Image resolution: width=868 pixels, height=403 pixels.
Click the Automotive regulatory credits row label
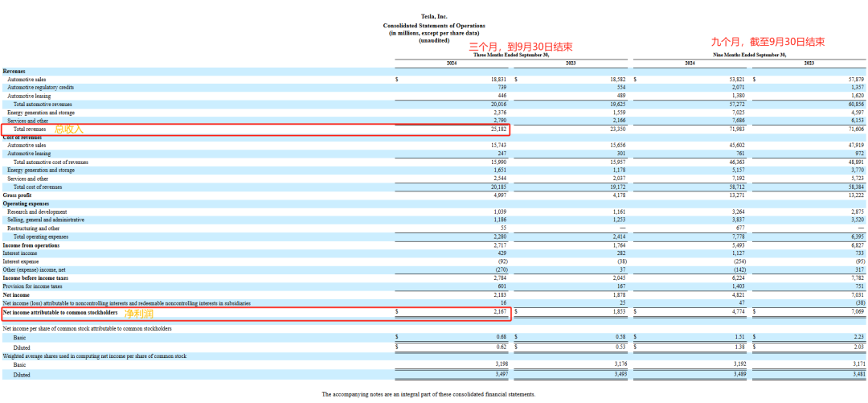click(x=40, y=87)
